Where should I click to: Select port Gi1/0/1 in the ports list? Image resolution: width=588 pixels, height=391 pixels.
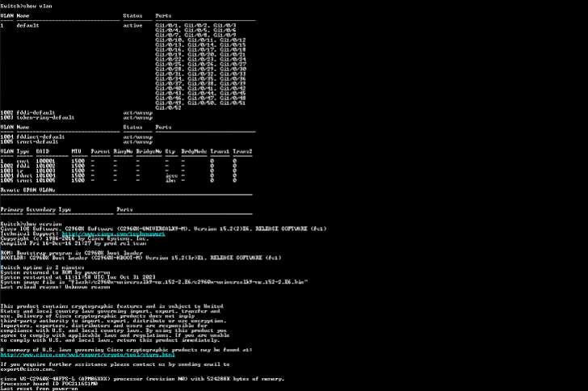pyautogui.click(x=168, y=26)
